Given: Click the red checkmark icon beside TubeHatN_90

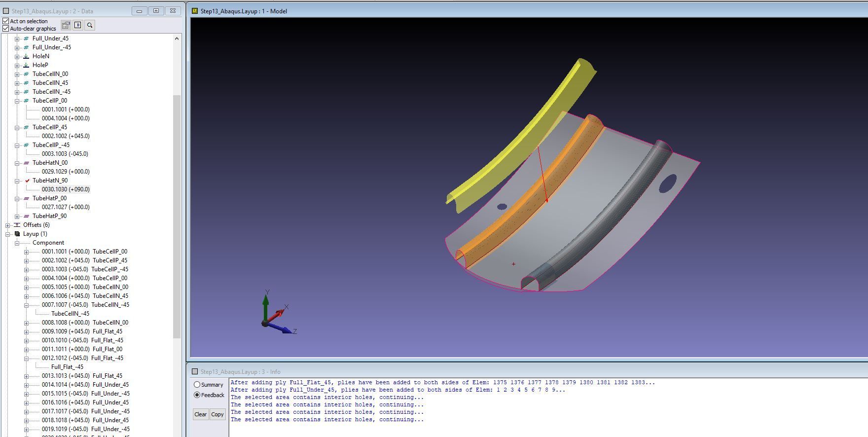Looking at the screenshot, I should coord(27,181).
